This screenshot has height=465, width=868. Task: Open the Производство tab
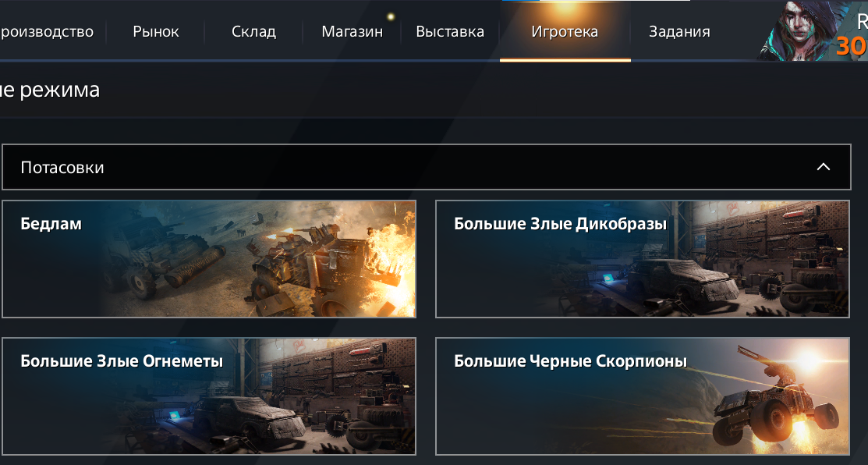47,31
